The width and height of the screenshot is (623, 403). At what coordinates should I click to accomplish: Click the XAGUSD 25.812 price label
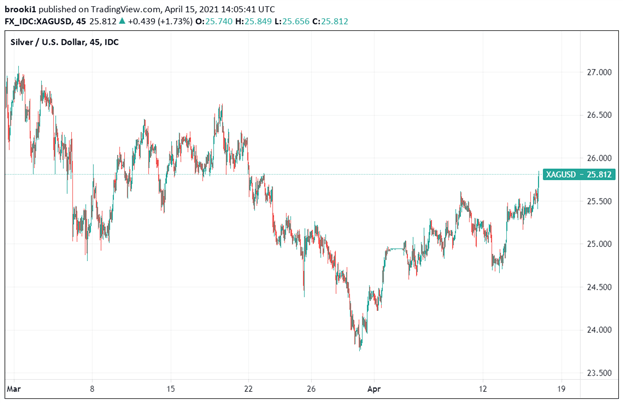click(x=579, y=174)
